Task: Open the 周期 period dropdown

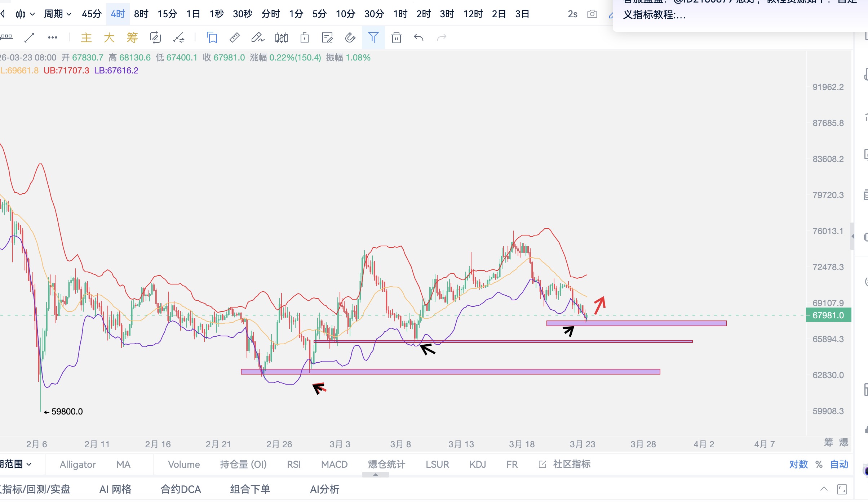Action: (57, 14)
